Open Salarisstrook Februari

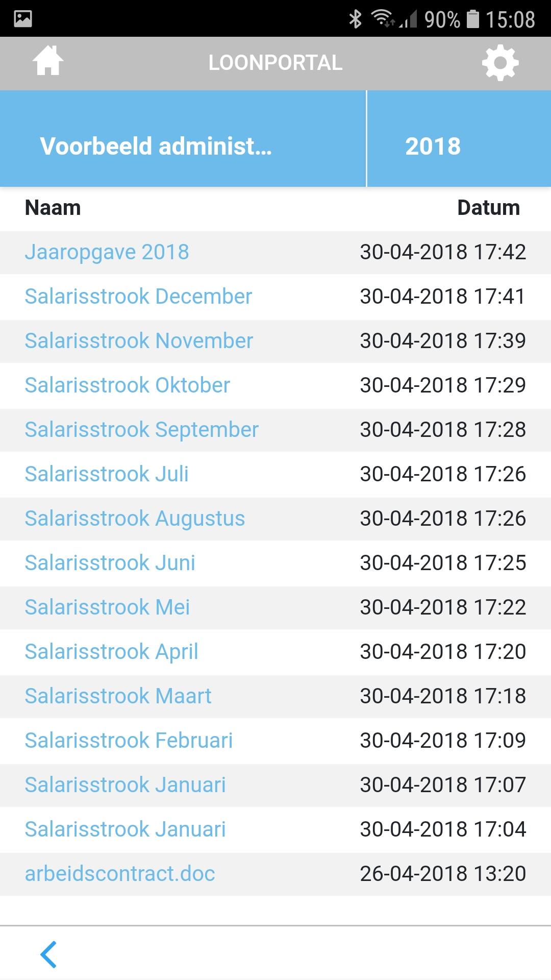point(129,741)
